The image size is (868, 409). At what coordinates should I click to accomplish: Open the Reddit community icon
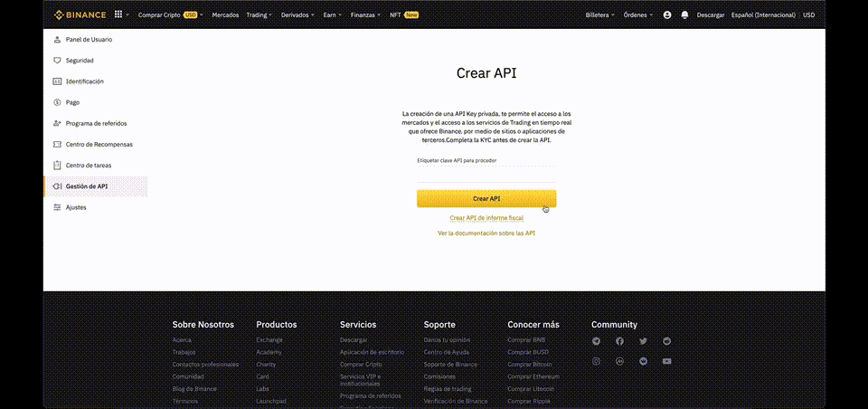click(x=667, y=341)
